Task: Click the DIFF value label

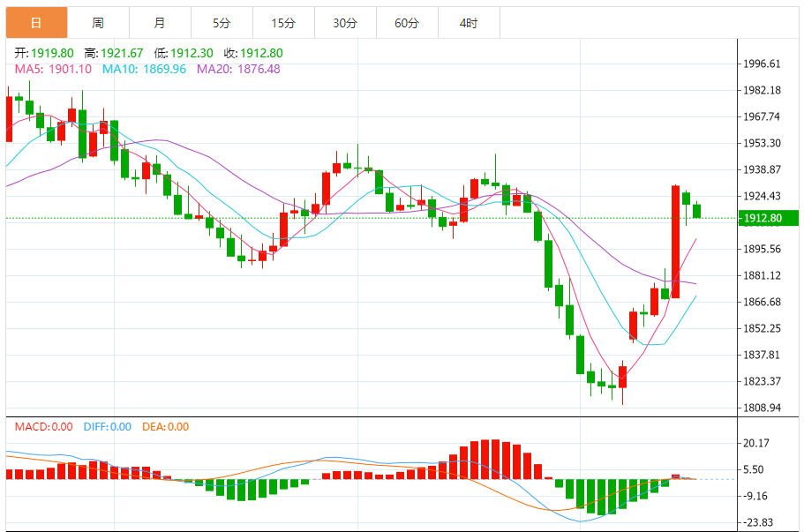Action: [x=107, y=426]
